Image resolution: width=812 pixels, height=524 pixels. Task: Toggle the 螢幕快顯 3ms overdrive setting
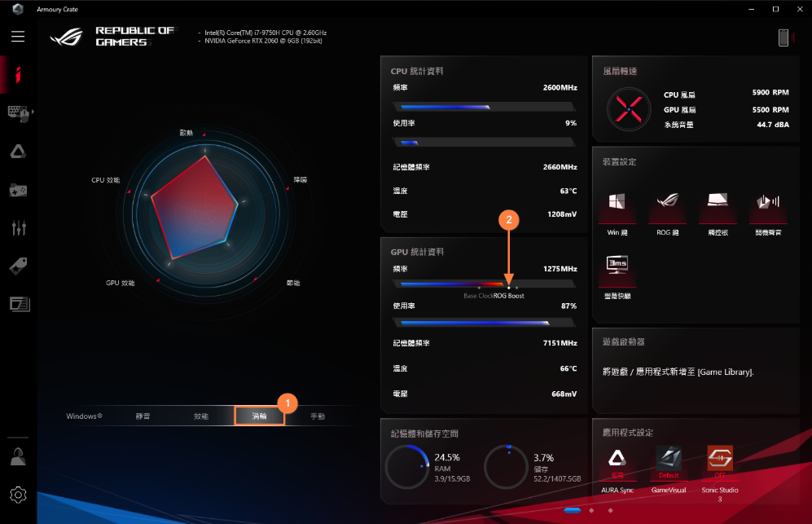click(617, 277)
